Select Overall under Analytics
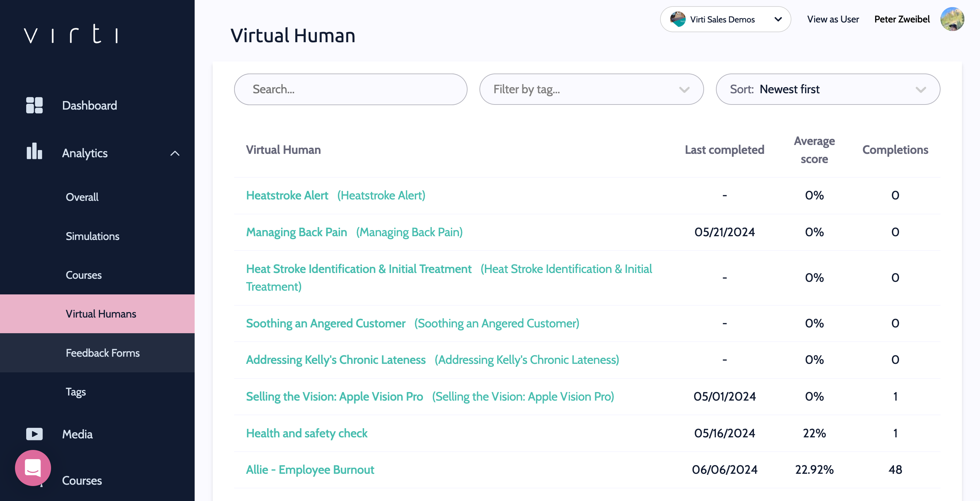 (82, 197)
